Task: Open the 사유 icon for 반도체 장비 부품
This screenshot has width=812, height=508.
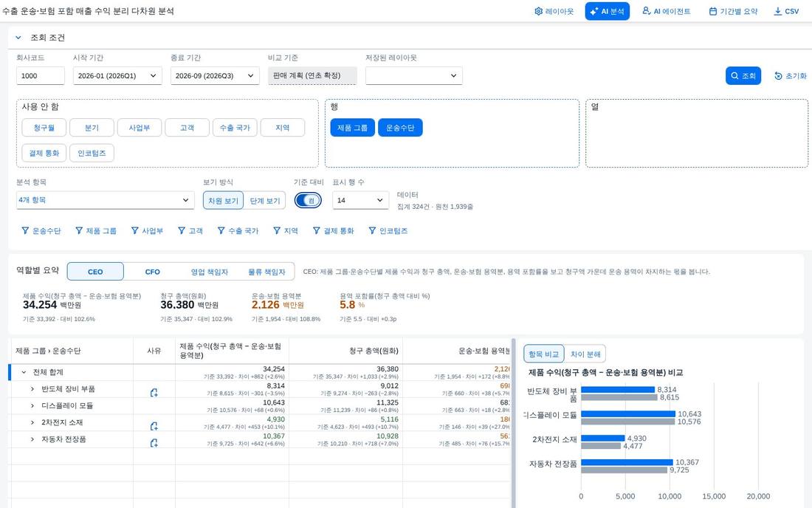Action: tap(154, 393)
